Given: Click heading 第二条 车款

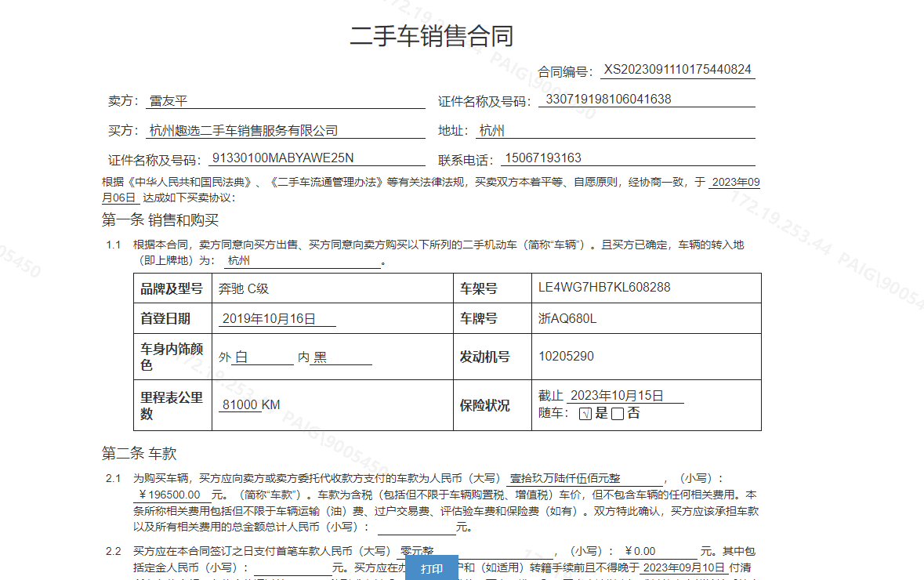Looking at the screenshot, I should pos(139,453).
